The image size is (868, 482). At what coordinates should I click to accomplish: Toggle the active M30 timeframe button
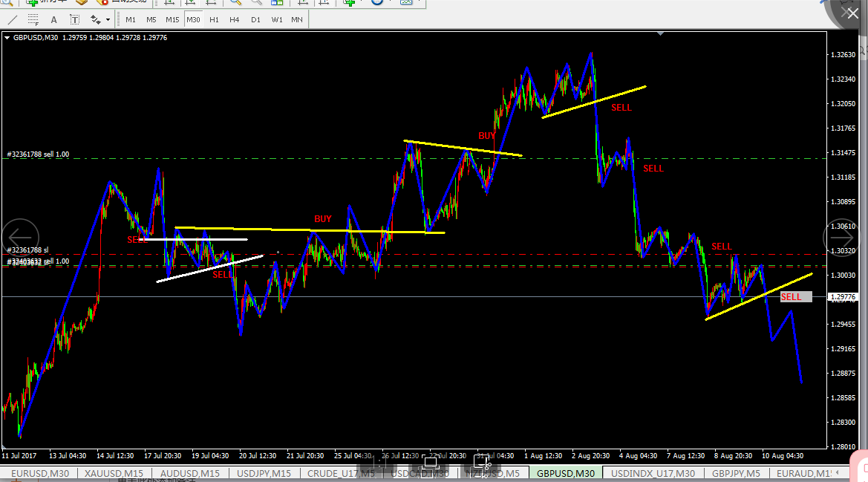(193, 20)
